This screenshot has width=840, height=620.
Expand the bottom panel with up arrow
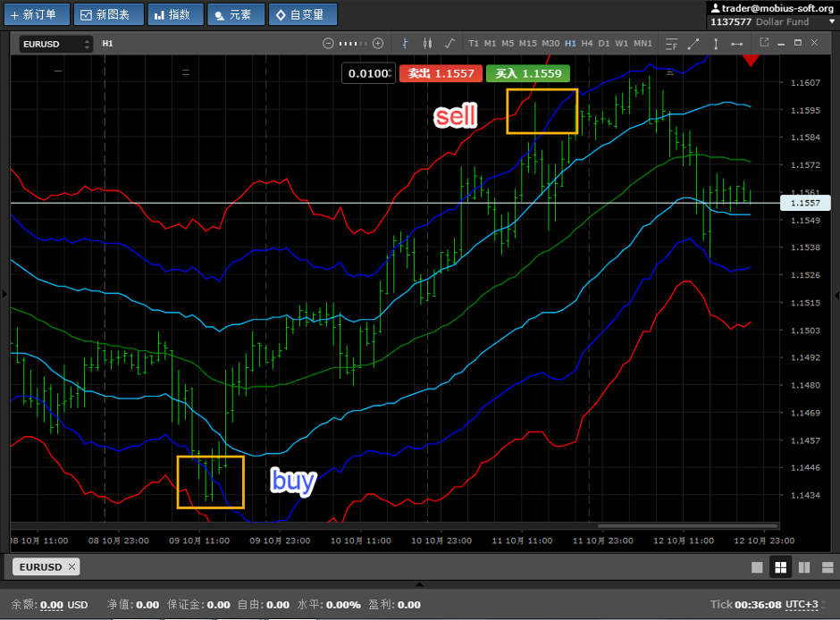point(420,584)
